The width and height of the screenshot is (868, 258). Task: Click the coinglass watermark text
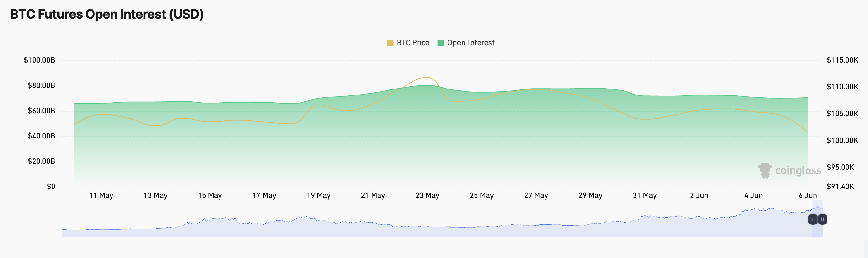(798, 171)
